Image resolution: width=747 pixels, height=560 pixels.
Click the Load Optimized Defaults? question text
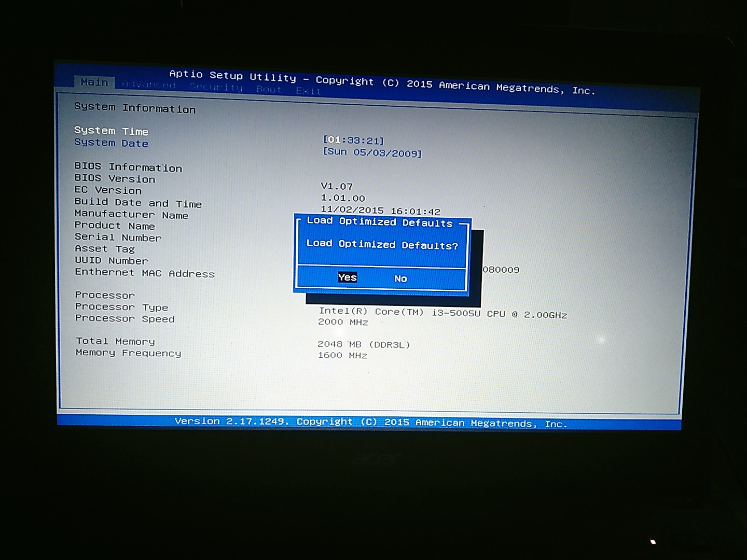(x=382, y=244)
